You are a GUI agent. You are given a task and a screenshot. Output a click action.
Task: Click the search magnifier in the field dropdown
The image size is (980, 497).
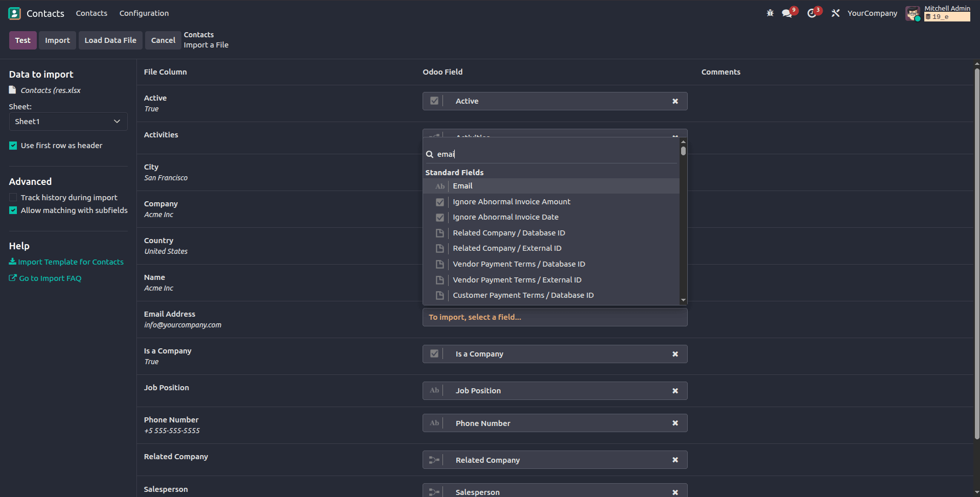click(x=431, y=154)
